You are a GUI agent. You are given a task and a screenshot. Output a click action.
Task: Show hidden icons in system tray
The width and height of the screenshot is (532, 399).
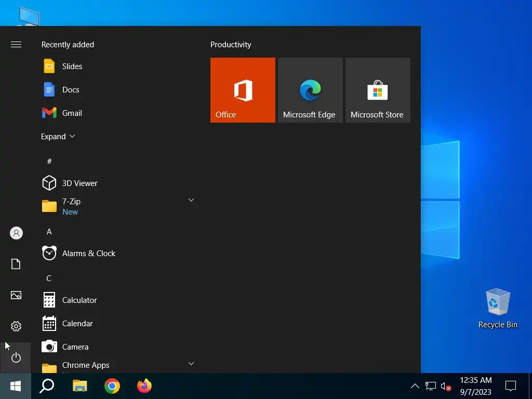[415, 386]
